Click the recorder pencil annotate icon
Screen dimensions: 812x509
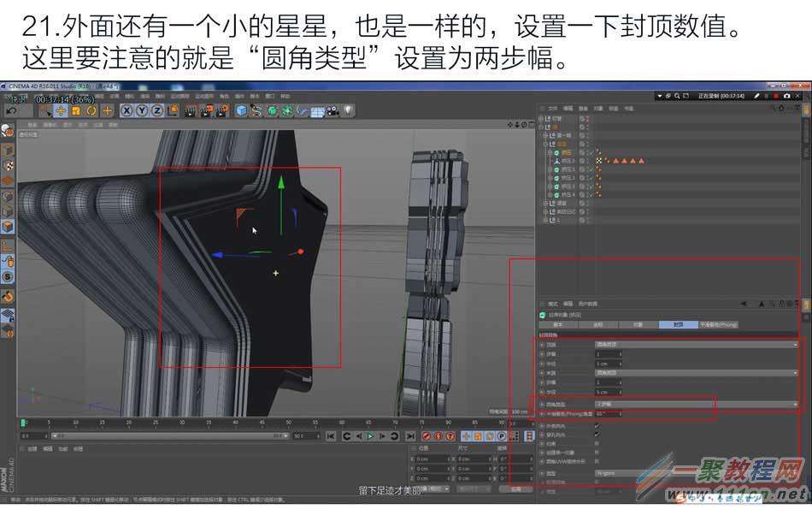pyautogui.click(x=756, y=96)
